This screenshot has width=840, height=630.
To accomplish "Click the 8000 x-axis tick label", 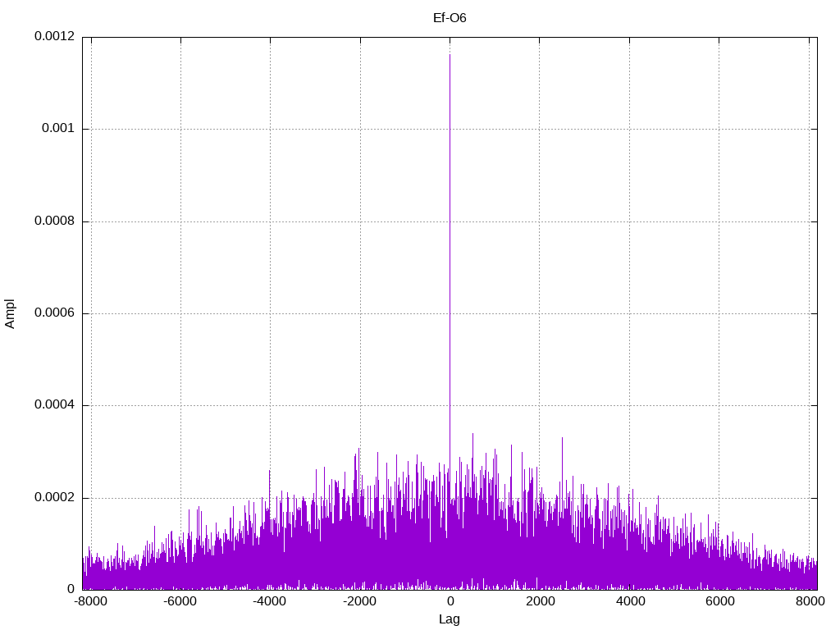I will click(810, 601).
